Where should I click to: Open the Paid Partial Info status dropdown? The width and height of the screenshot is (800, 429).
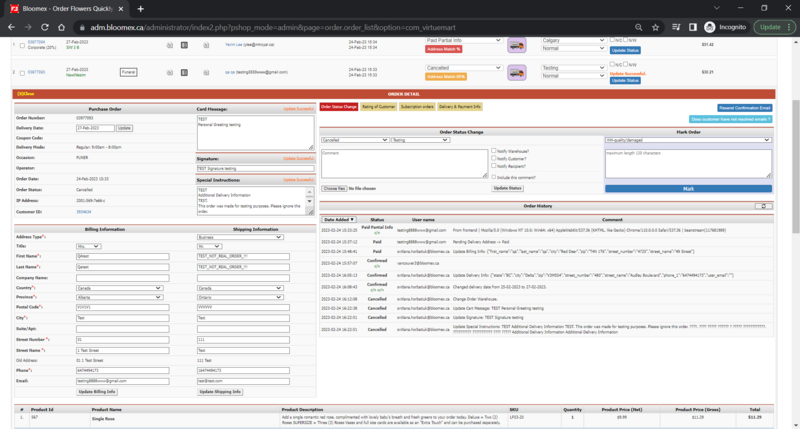pos(463,40)
